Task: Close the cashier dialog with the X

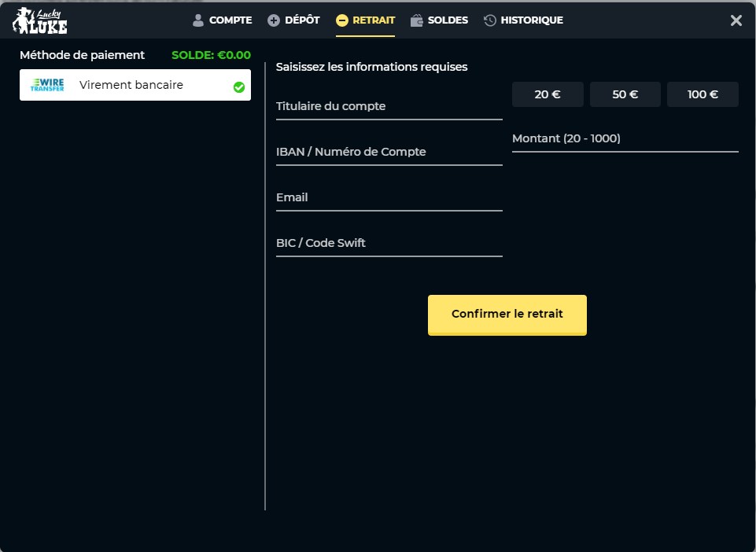Action: tap(736, 20)
